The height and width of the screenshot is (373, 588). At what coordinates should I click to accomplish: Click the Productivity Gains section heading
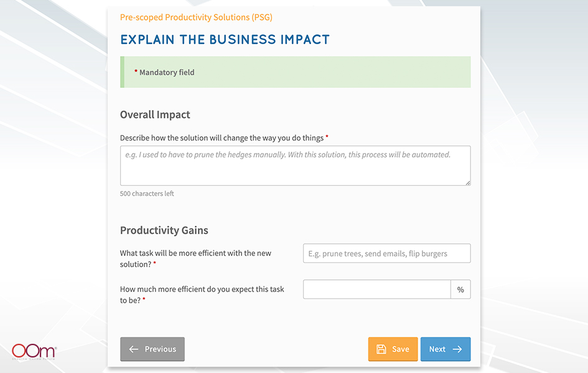pos(164,230)
